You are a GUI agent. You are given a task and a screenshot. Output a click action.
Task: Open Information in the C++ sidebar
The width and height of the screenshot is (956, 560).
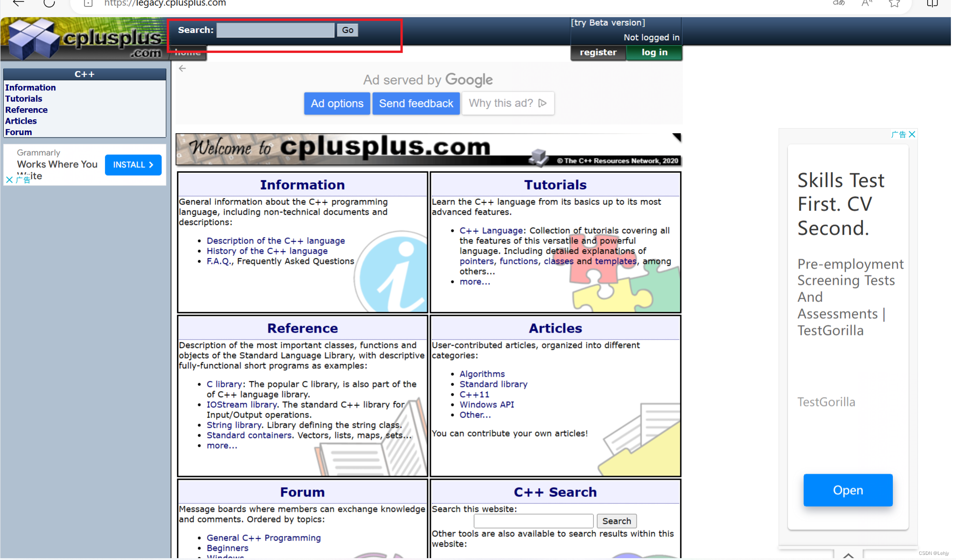click(30, 88)
